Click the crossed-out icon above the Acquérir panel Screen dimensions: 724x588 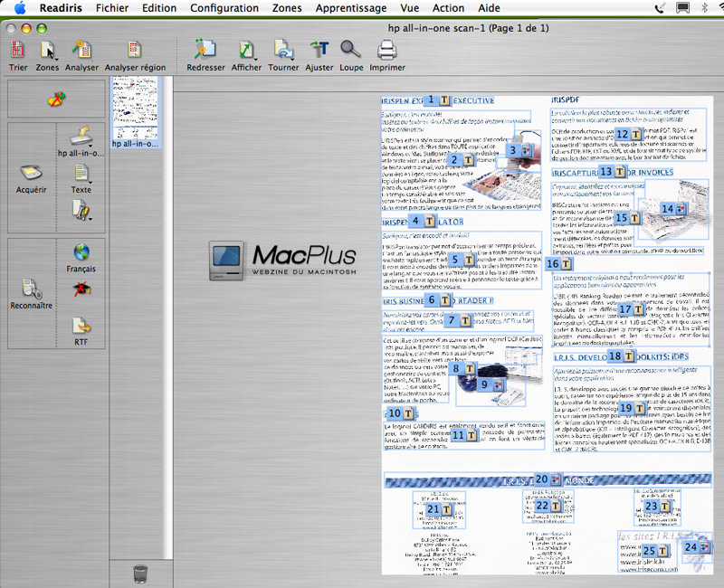[x=56, y=99]
